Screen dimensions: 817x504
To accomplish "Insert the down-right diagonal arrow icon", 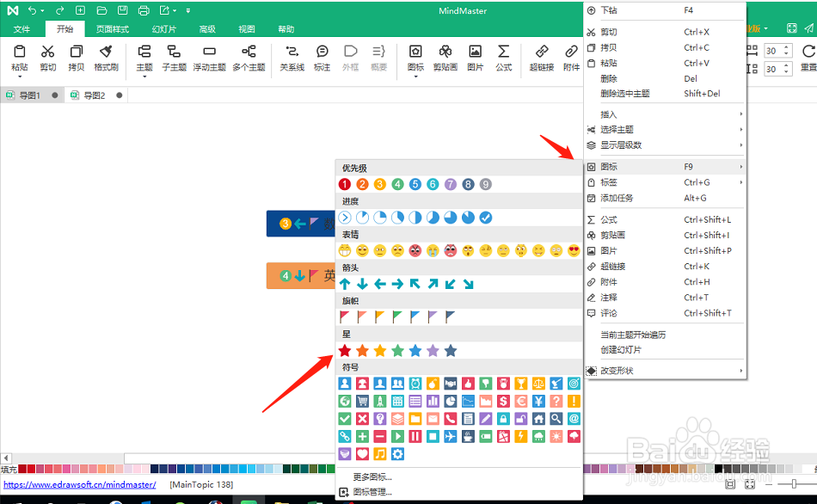I will pyautogui.click(x=469, y=284).
